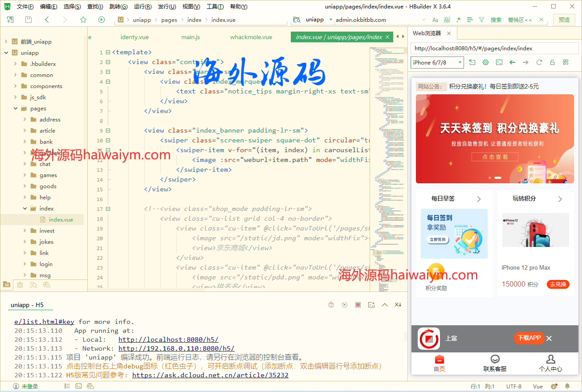Open the red debug bug icon in console
The height and width of the screenshot is (392, 582).
coord(331,305)
